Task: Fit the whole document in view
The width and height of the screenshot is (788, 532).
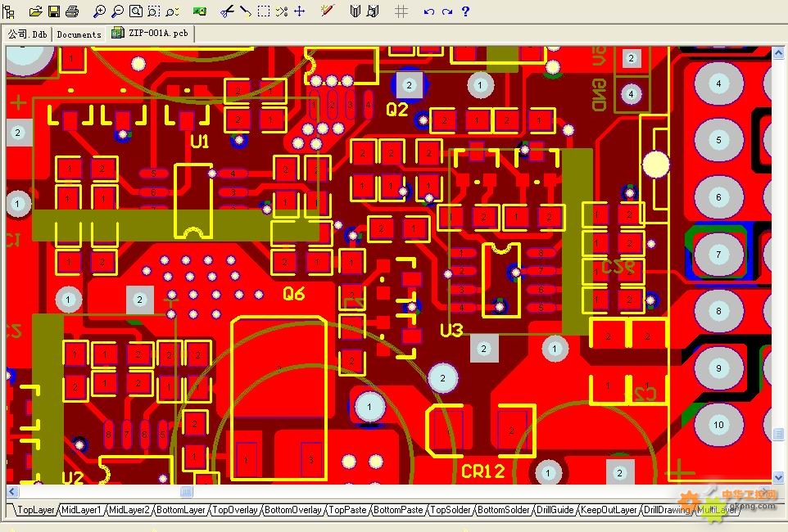Action: pos(136,11)
